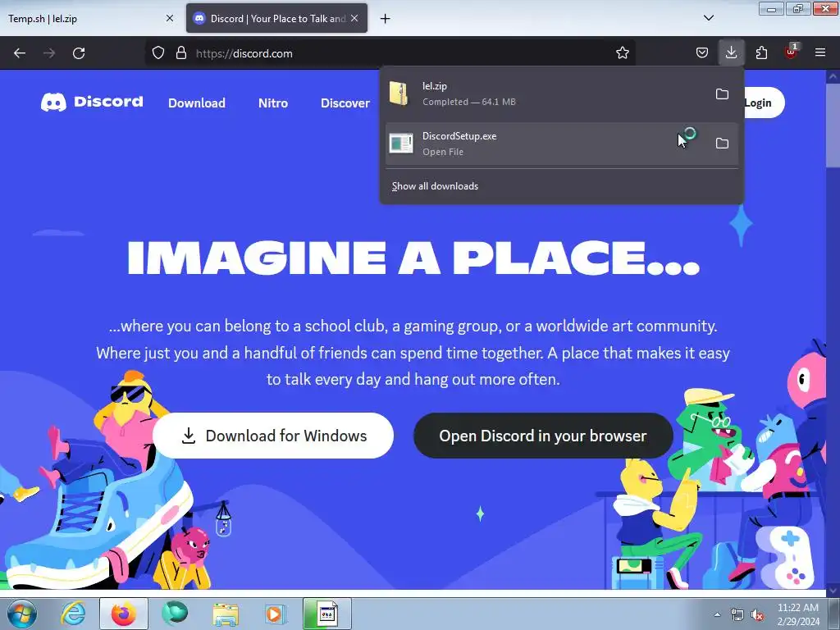Open the Extensions puzzle icon
Screen dimensions: 840x630
(761, 53)
